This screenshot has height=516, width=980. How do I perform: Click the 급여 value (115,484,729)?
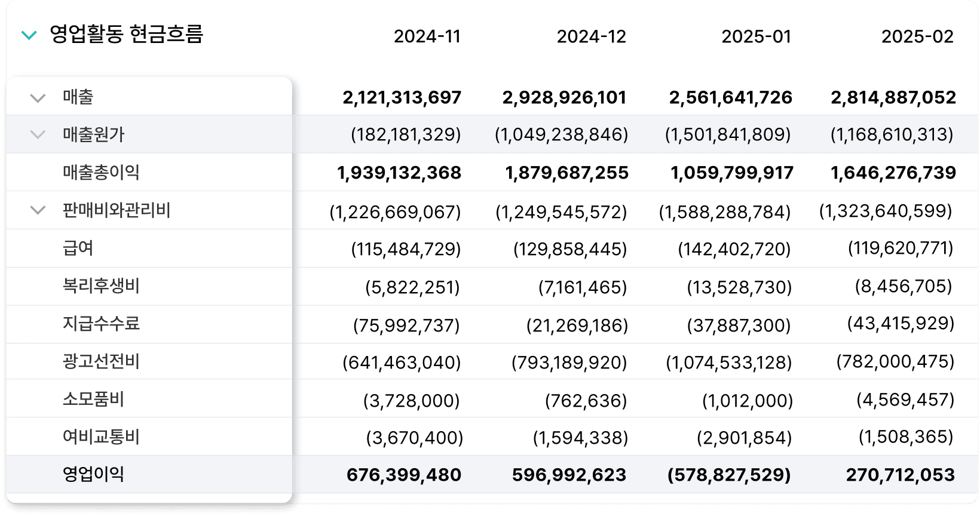pyautogui.click(x=406, y=249)
